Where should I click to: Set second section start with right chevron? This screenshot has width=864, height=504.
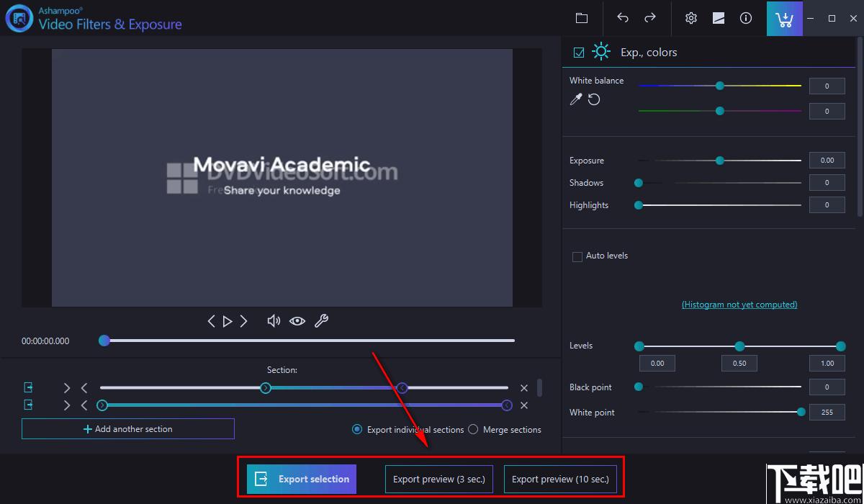(67, 405)
